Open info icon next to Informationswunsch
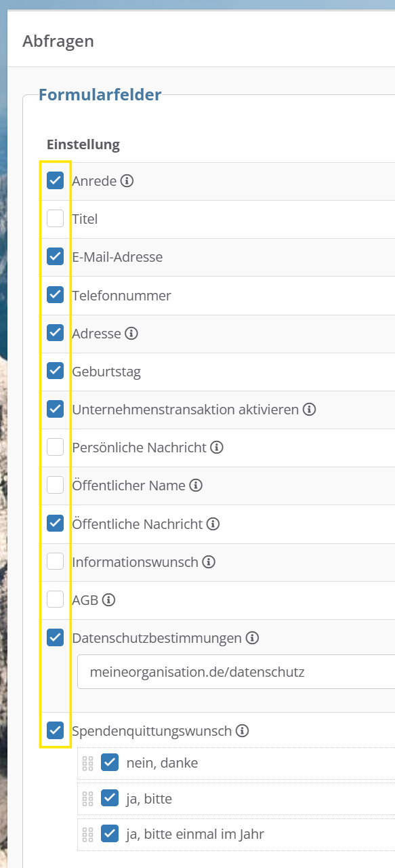 click(x=209, y=562)
